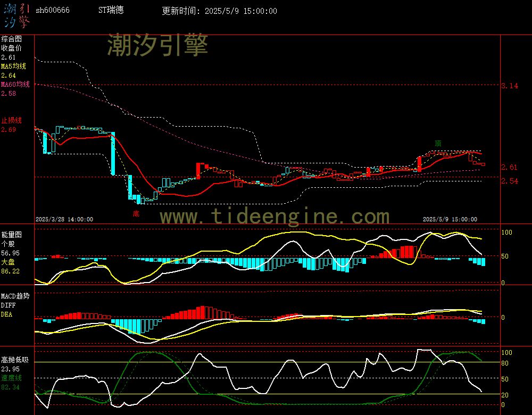Click the 2.61 value under 收盘价

point(8,57)
